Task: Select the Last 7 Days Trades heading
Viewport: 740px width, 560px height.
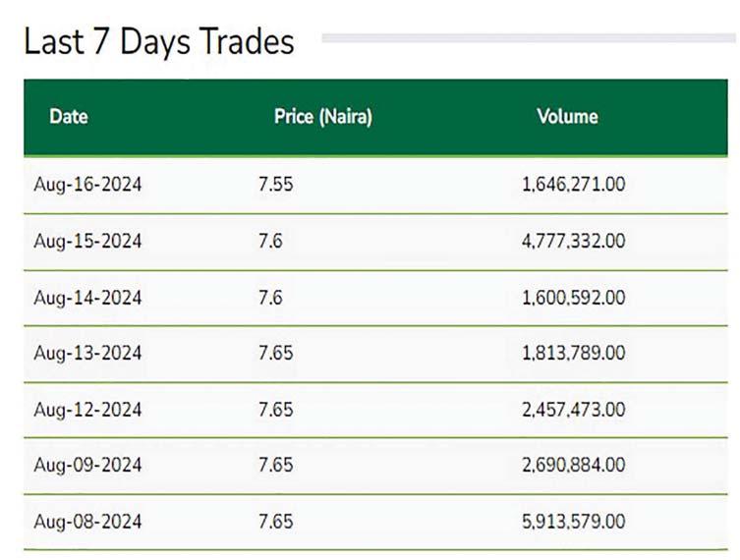Action: (x=159, y=42)
